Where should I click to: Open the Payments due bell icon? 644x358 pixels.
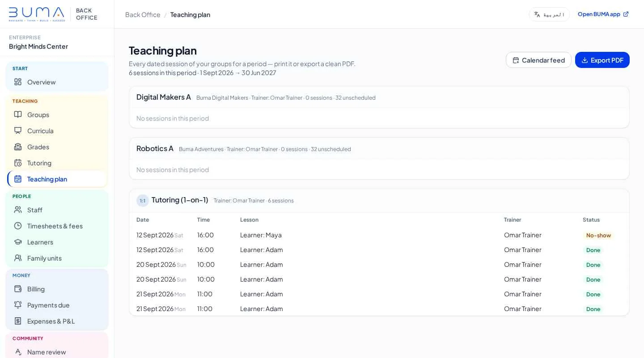coord(18,305)
